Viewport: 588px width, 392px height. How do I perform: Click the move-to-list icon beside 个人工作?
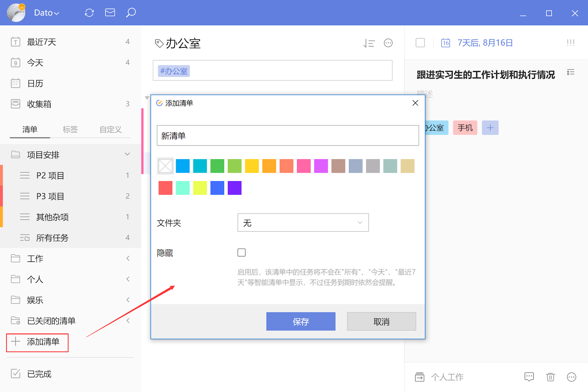pyautogui.click(x=420, y=377)
